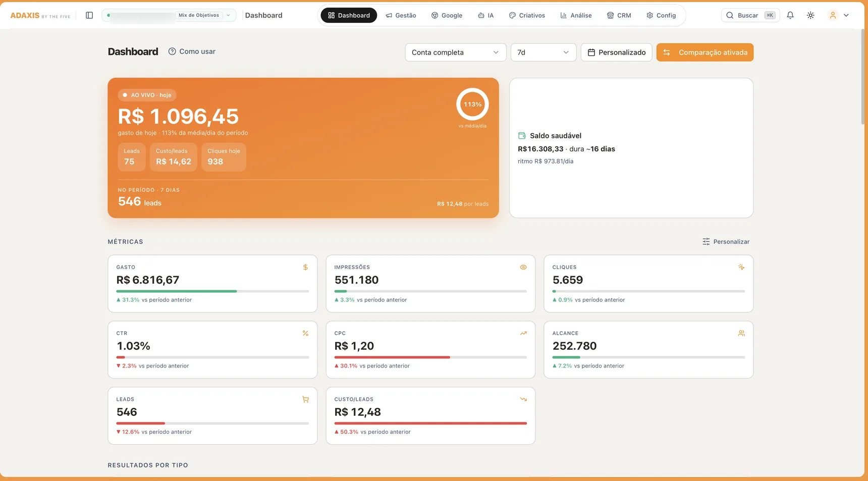868x481 pixels.
Task: Click the page vertical scrollbar
Action: (x=863, y=77)
